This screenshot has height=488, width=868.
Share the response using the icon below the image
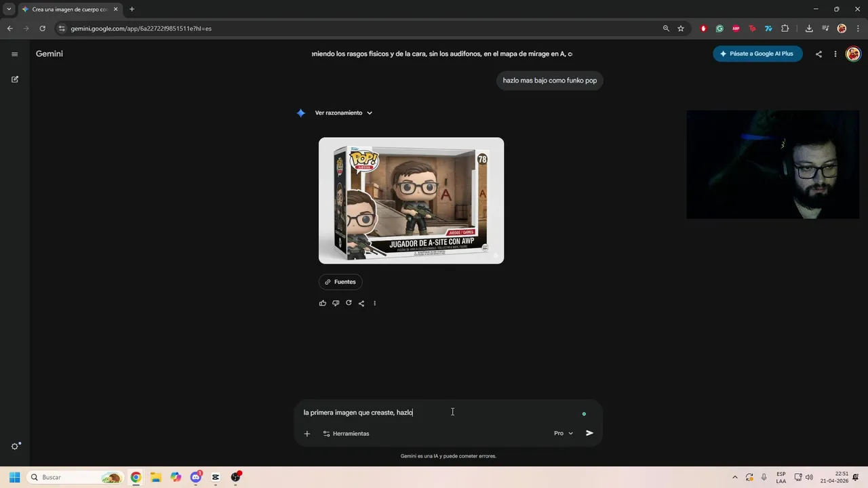click(361, 303)
